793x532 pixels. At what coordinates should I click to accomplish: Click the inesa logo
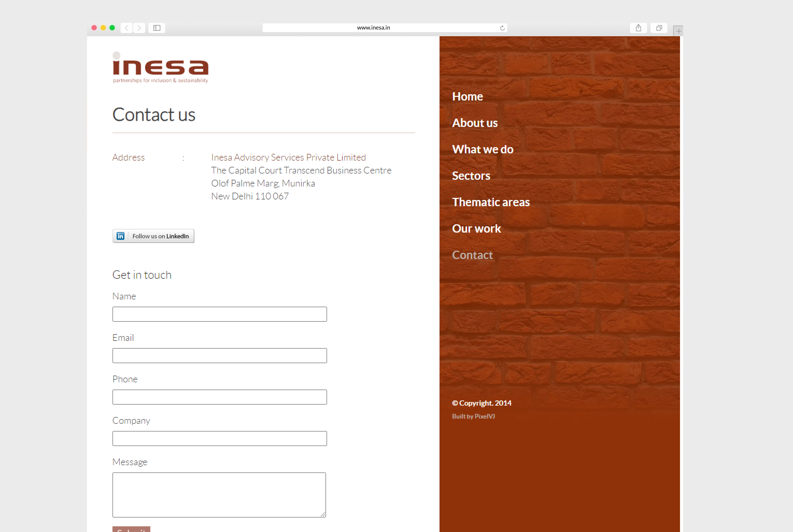click(x=161, y=67)
